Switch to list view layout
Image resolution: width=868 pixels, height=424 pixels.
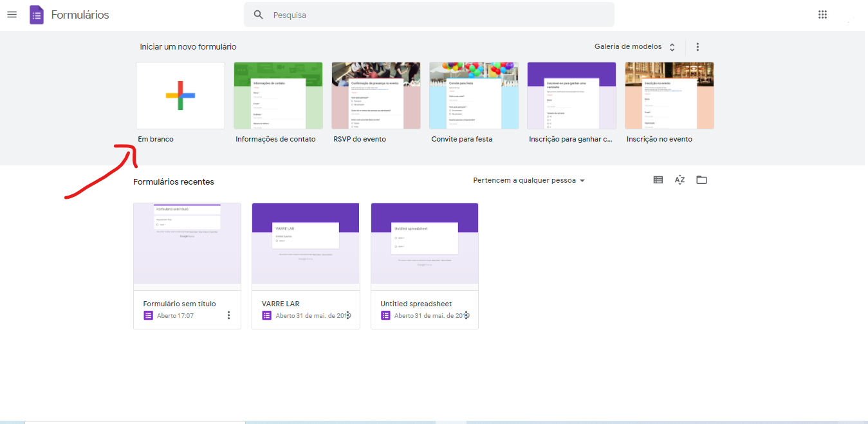point(658,180)
